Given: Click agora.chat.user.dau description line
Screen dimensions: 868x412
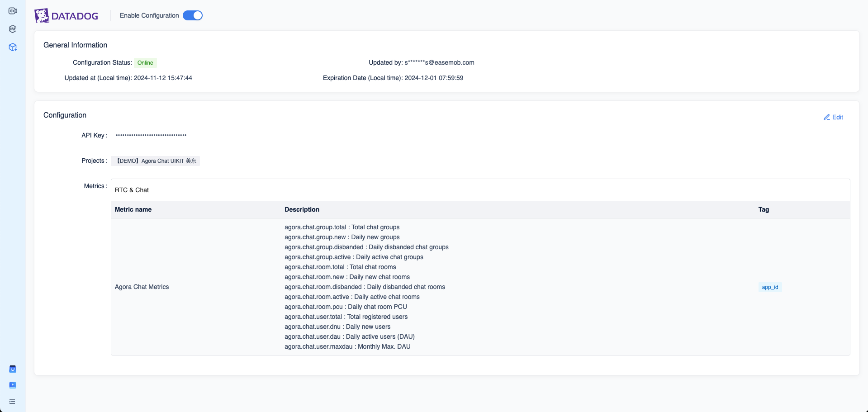Looking at the screenshot, I should [350, 336].
